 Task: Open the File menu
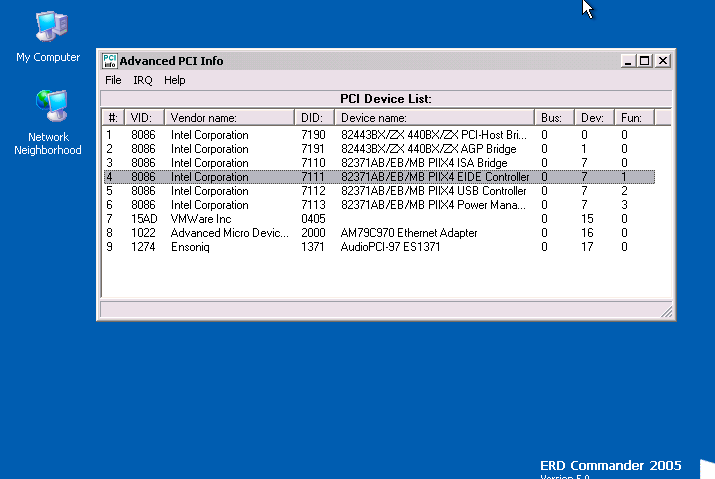pos(113,80)
